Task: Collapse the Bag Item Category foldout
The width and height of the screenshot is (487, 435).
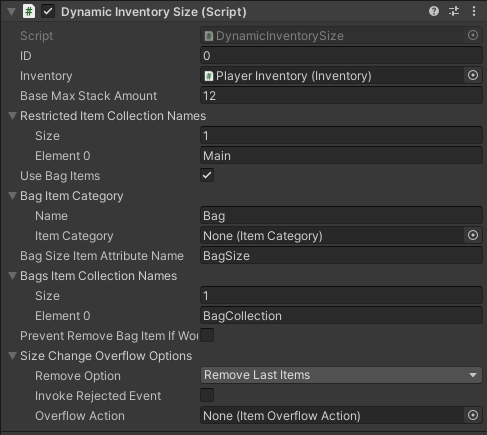Action: click(x=13, y=196)
